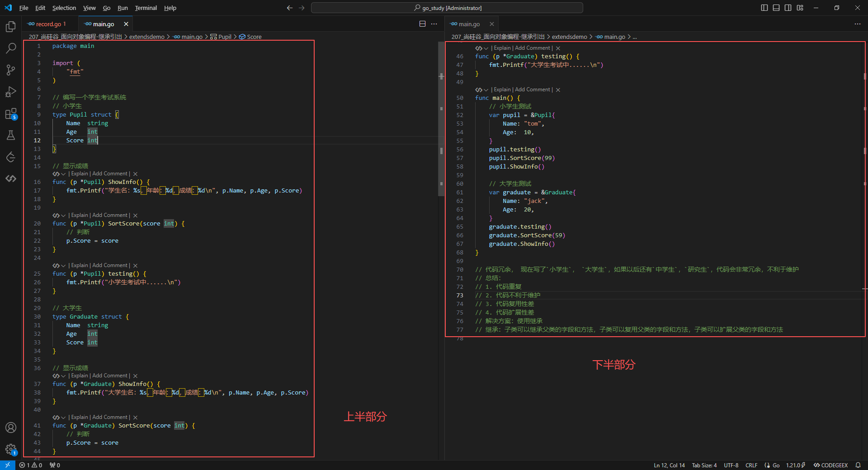This screenshot has width=868, height=470.
Task: Expand the codelens chevron above Graduate testing
Action: [486, 48]
